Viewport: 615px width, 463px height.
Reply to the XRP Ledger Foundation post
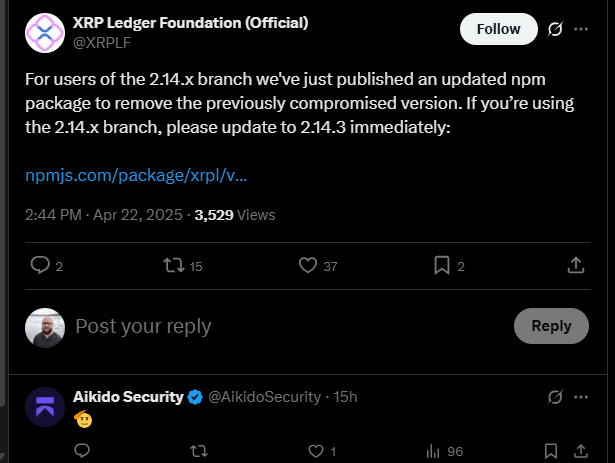click(40, 265)
